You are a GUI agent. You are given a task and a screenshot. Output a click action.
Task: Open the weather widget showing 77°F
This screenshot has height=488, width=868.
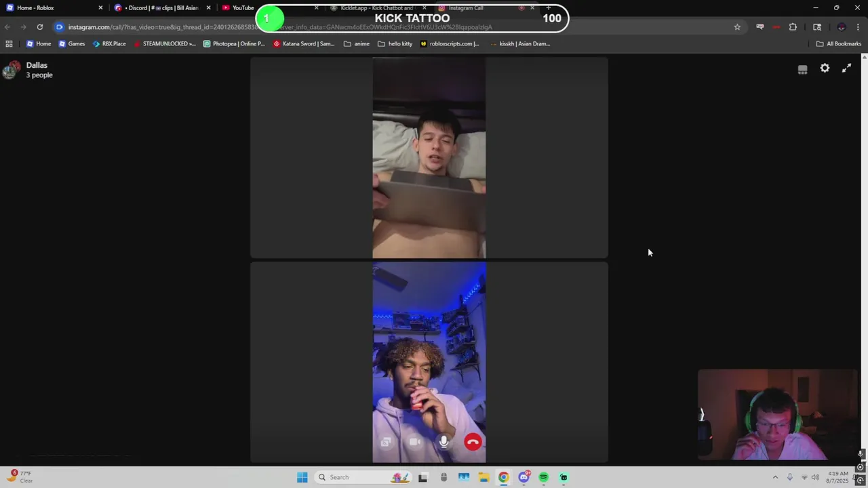20,476
